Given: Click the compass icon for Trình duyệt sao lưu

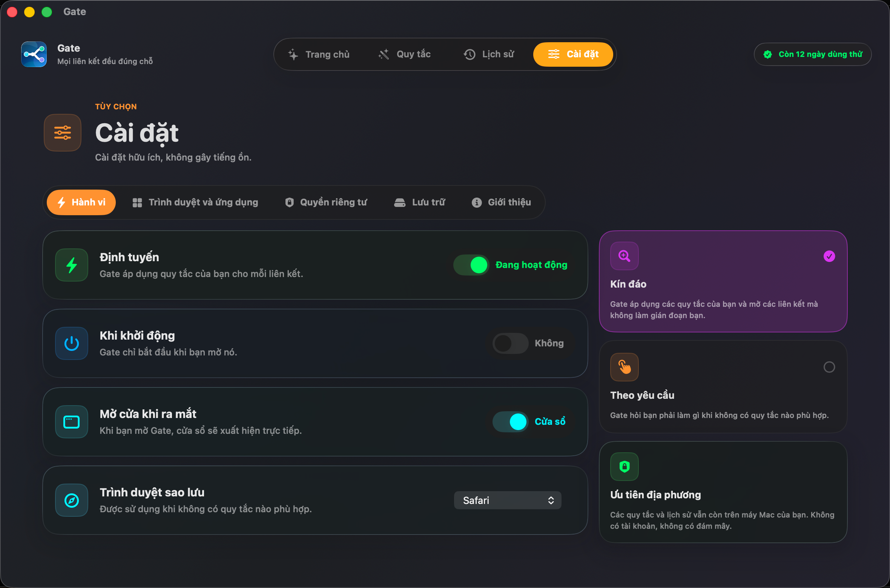Looking at the screenshot, I should (x=72, y=500).
